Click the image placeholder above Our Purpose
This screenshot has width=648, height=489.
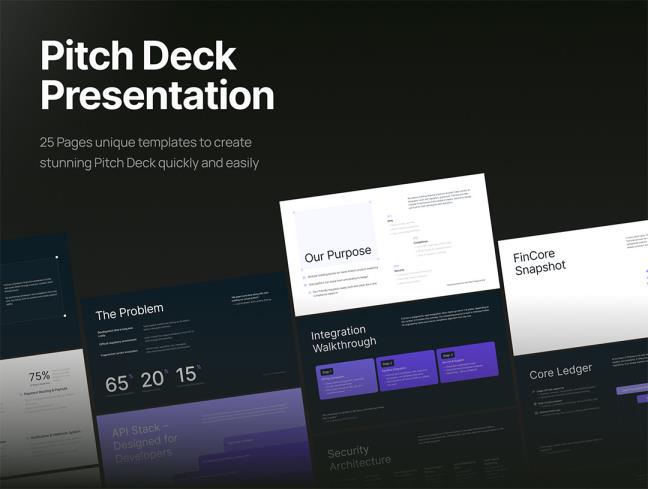336,225
